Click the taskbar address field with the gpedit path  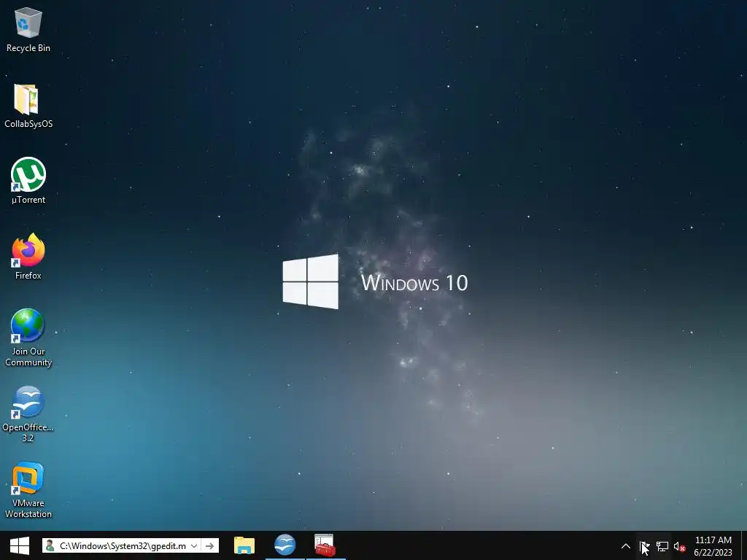click(123, 545)
